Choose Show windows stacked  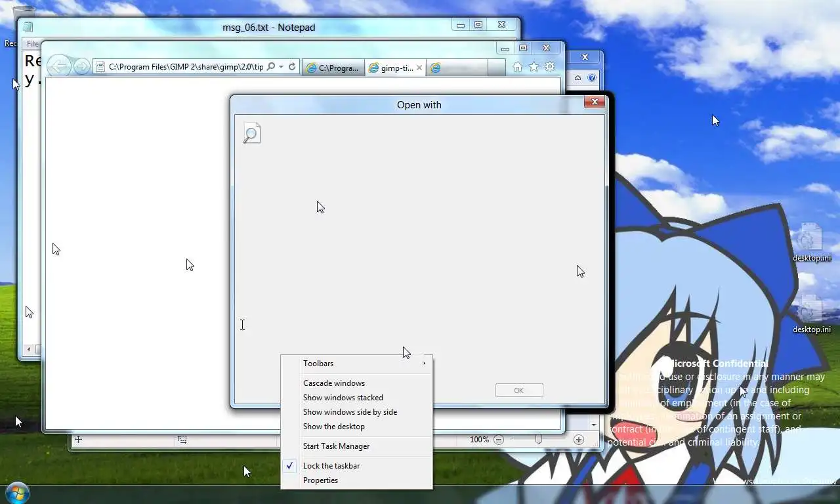356,398
